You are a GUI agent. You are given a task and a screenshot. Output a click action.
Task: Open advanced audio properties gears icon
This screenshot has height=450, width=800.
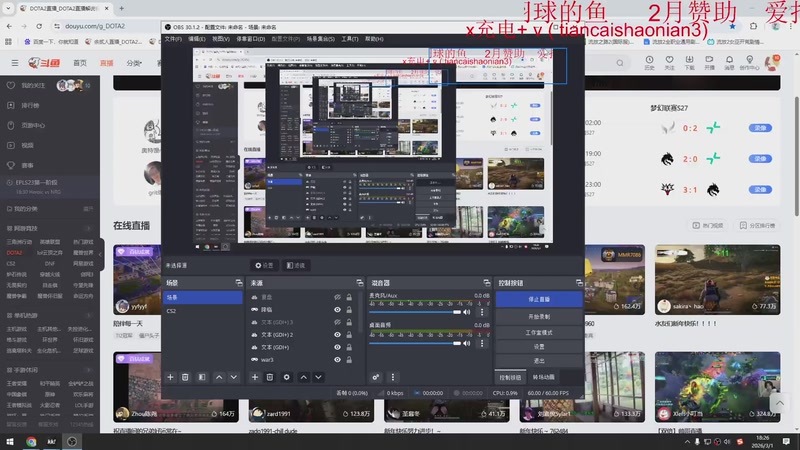tap(376, 377)
